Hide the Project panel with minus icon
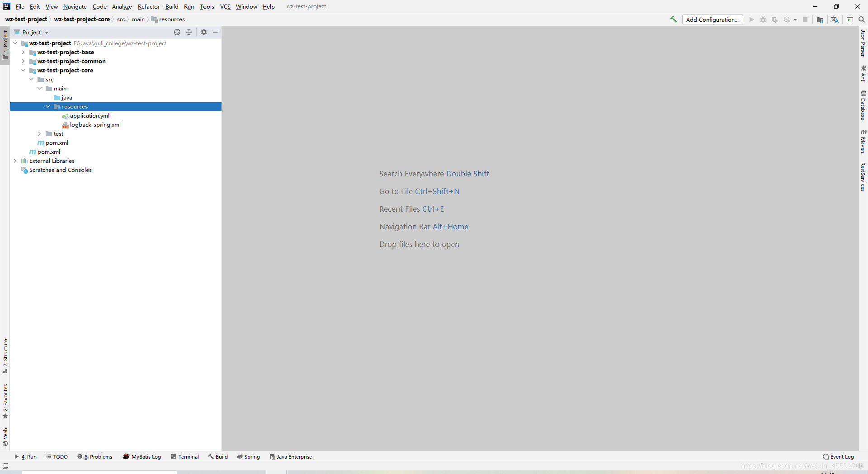The width and height of the screenshot is (868, 474). 216,32
